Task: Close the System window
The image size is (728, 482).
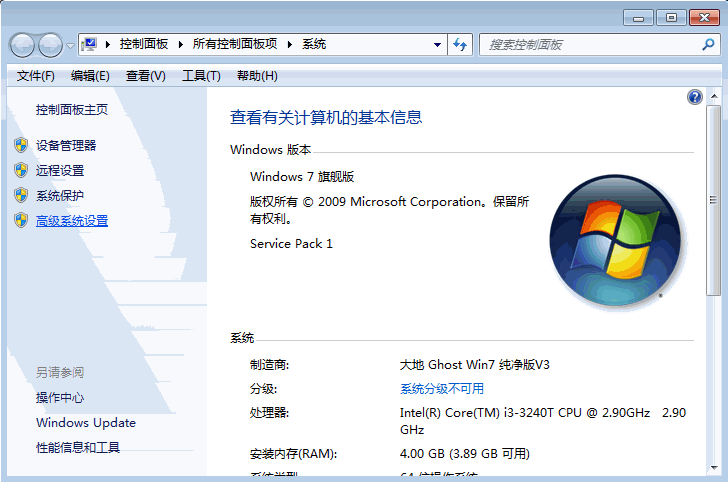Action: click(x=704, y=18)
